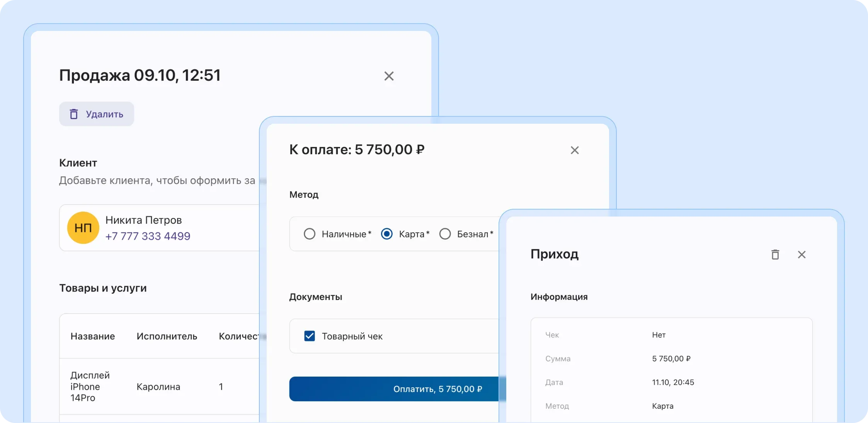Uncheck the Товарный чек checkbox
Screen dimensions: 868x423
coord(309,336)
